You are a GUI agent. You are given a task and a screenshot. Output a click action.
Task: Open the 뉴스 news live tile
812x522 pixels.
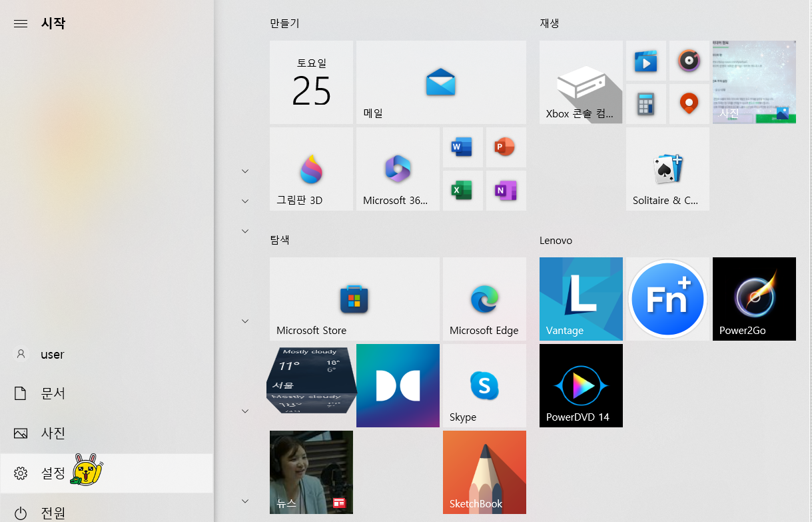point(311,472)
